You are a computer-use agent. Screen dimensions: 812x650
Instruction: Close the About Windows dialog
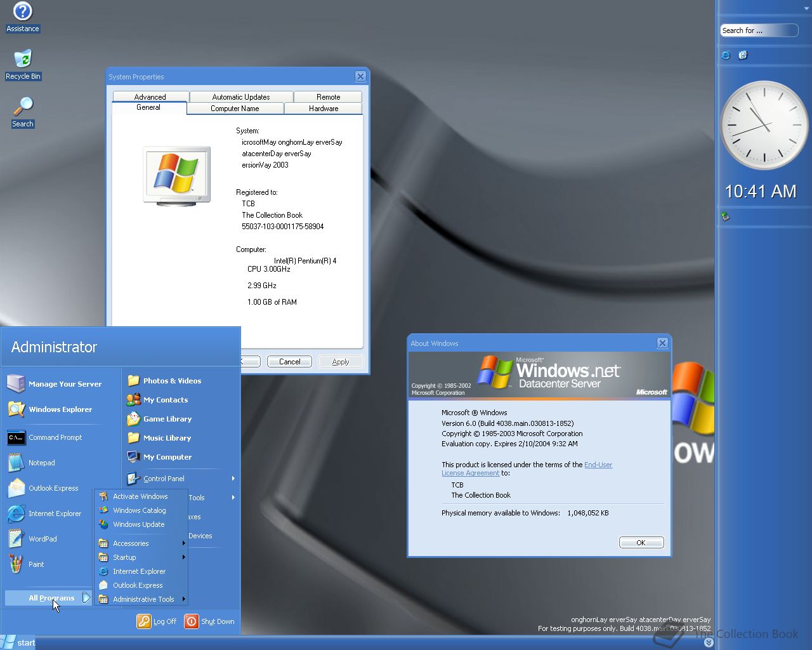click(662, 343)
